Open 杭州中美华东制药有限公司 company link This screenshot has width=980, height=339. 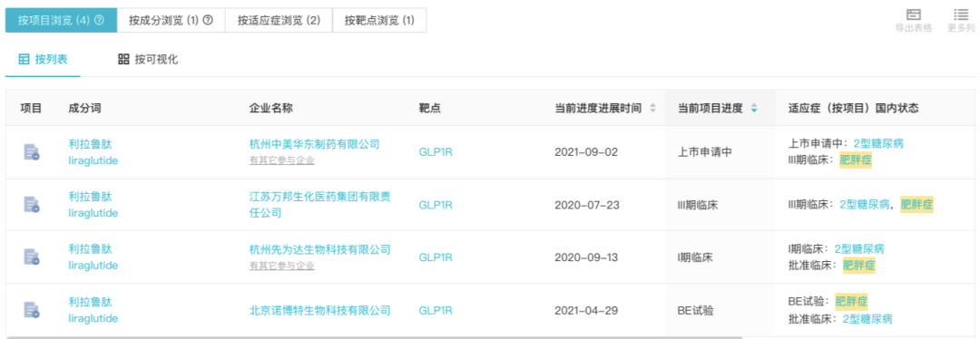point(314,144)
